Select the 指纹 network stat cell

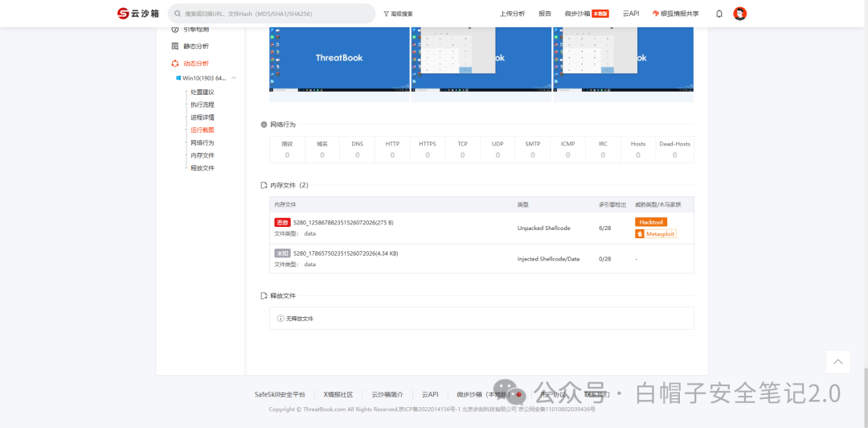coord(287,149)
